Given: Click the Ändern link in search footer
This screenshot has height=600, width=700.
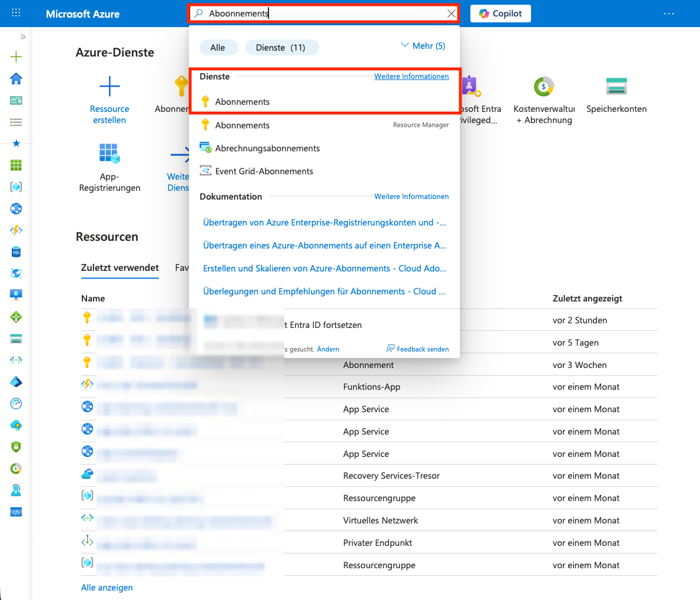Looking at the screenshot, I should (x=328, y=349).
